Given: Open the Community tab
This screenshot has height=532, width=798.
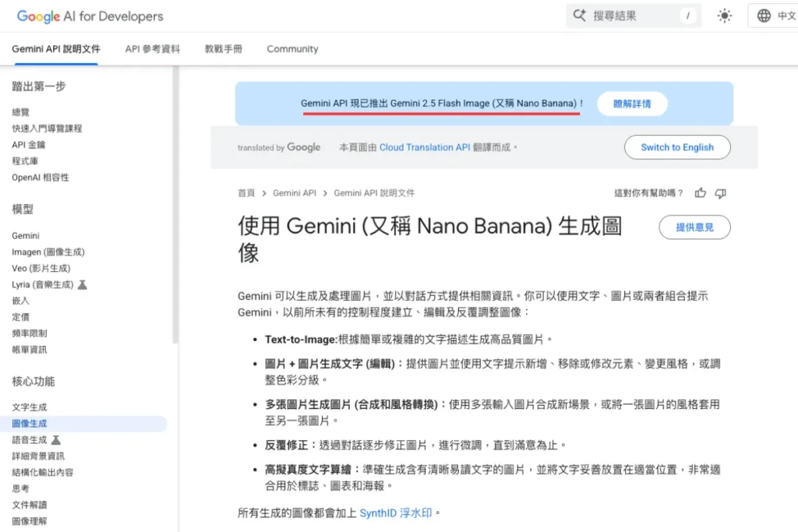Looking at the screenshot, I should pos(293,49).
